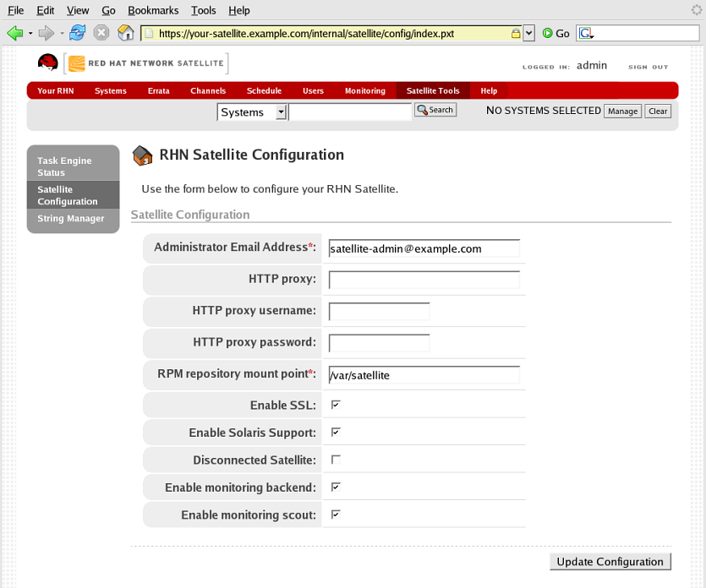Open the File menu
The height and width of the screenshot is (588, 706).
16,10
